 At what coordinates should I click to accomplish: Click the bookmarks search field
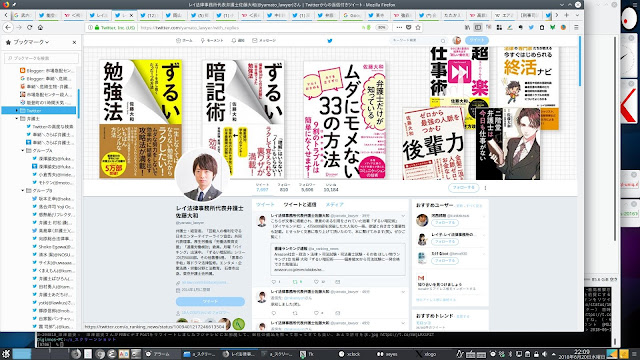(x=41, y=58)
